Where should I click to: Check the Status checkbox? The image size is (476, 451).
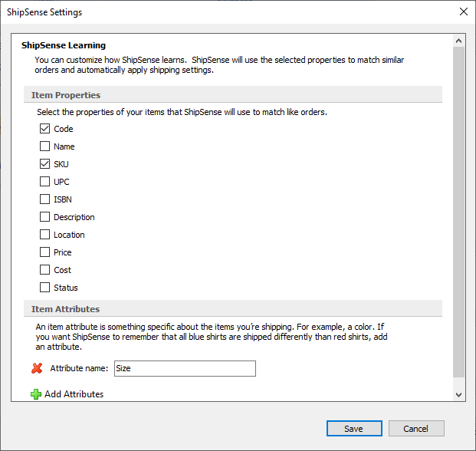pos(44,288)
